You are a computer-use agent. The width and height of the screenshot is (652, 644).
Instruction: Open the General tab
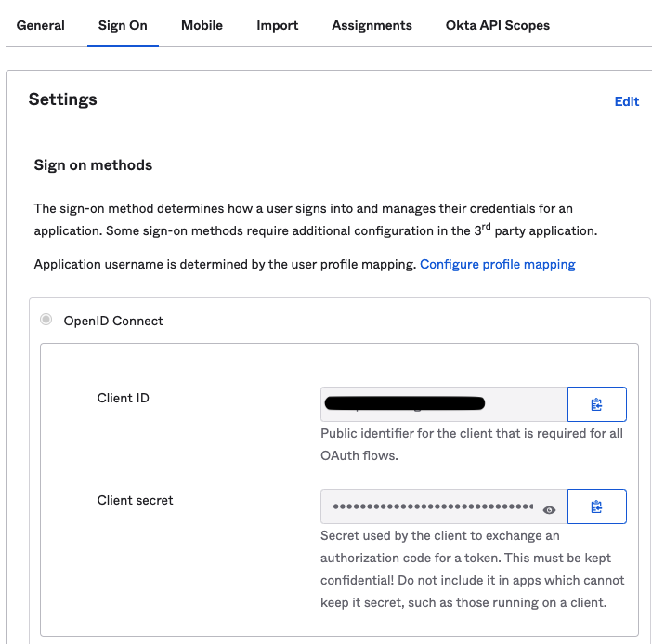click(x=40, y=25)
